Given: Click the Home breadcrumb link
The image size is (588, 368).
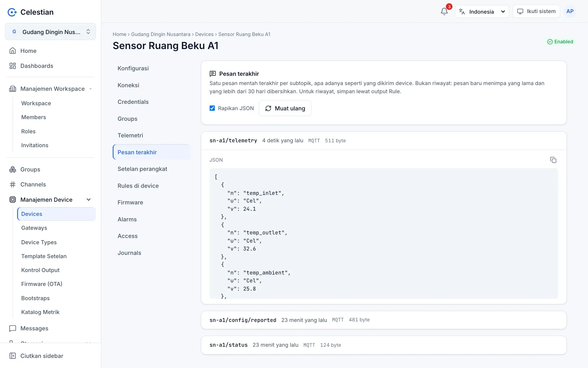Looking at the screenshot, I should 120,34.
